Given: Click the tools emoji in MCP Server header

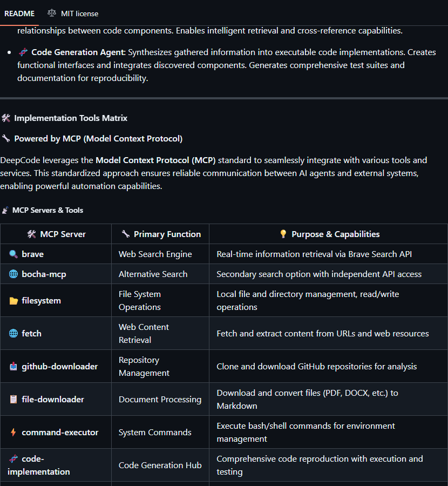Looking at the screenshot, I should point(31,234).
